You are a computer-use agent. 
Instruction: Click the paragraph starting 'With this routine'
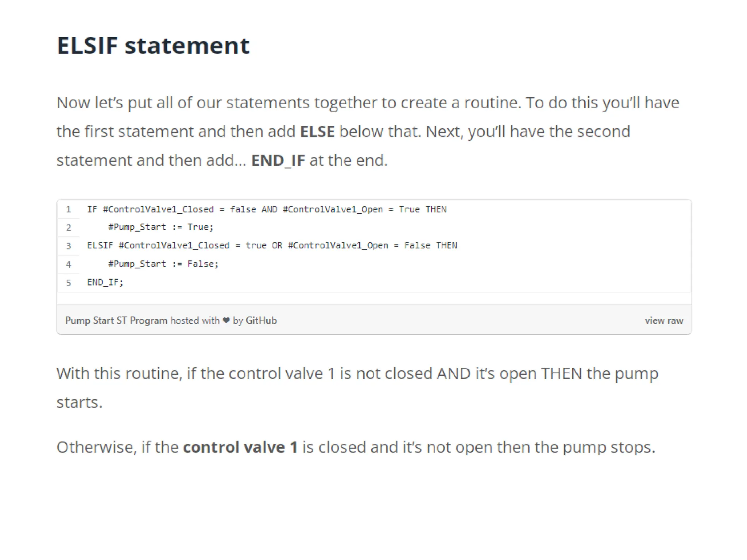click(x=357, y=388)
